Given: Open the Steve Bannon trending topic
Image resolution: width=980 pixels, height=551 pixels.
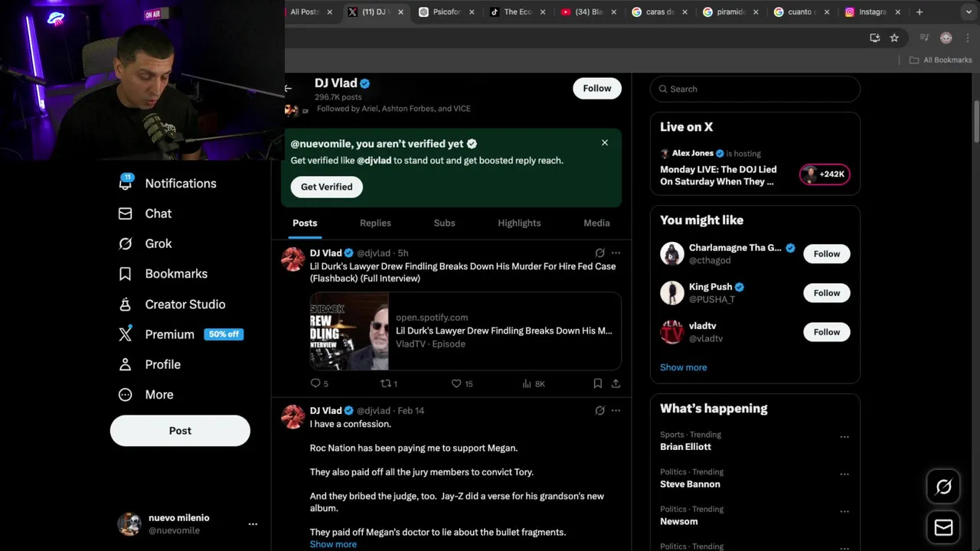Looking at the screenshot, I should click(x=690, y=484).
